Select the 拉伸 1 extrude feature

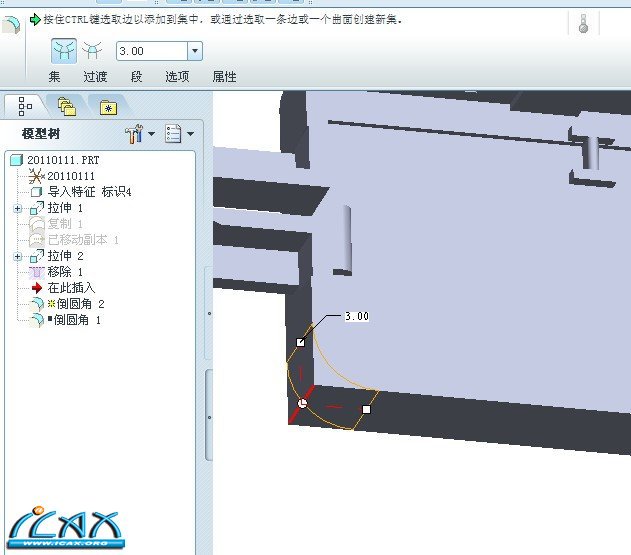click(65, 208)
